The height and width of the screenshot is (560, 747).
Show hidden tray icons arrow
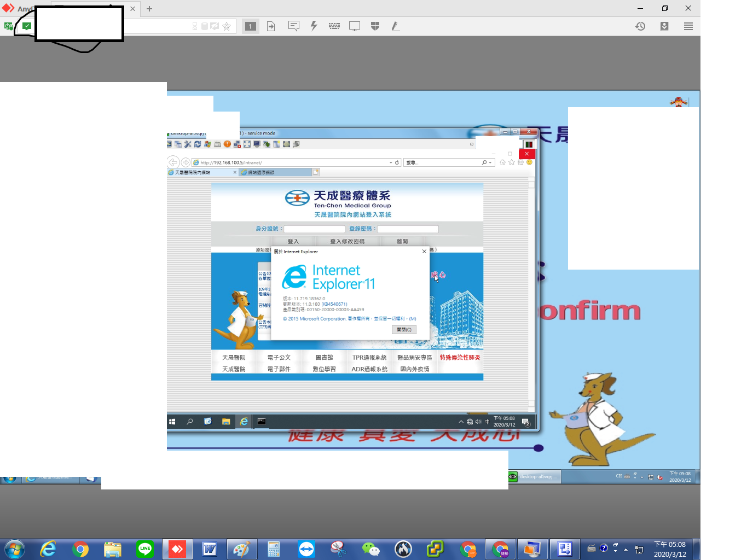tap(626, 549)
